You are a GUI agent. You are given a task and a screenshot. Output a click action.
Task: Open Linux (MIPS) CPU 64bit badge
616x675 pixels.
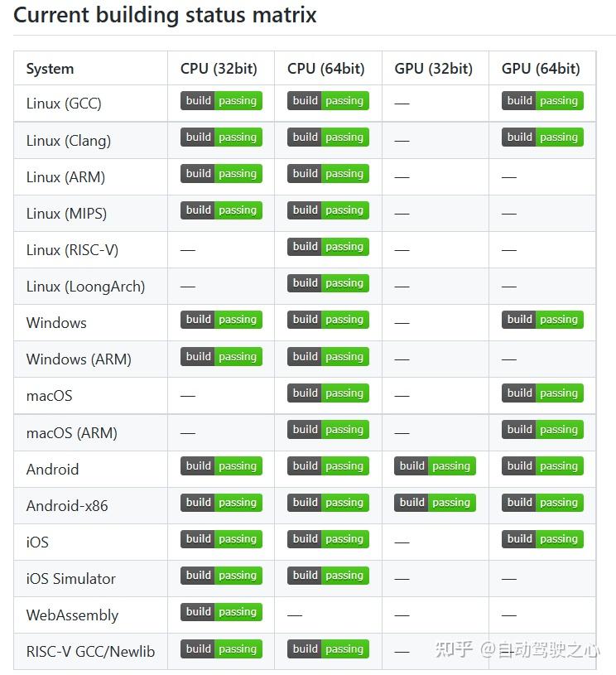coord(328,210)
